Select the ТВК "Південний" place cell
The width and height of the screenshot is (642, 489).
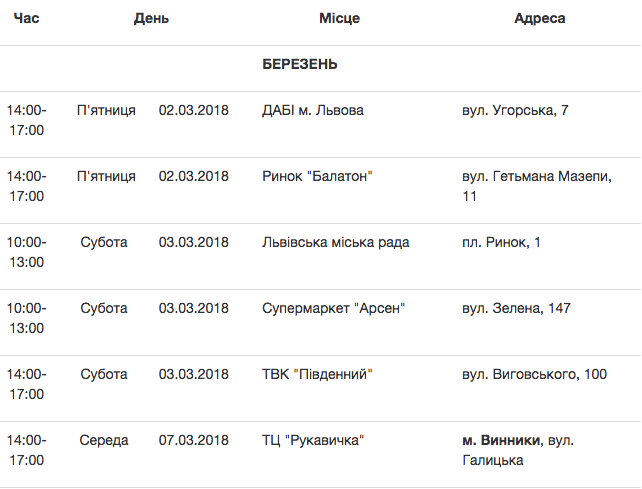[317, 374]
